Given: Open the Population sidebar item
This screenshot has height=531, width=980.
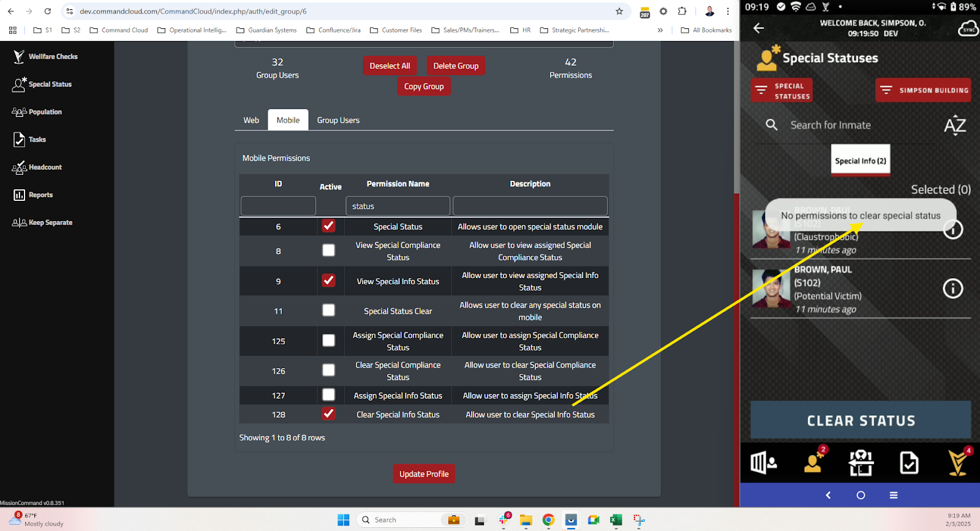Looking at the screenshot, I should [x=37, y=112].
